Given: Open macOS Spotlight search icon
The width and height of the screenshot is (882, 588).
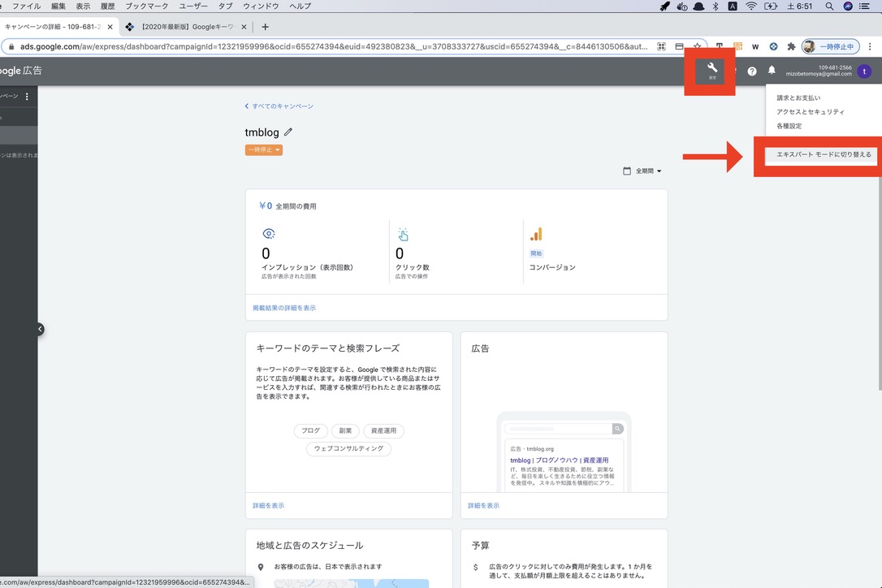Looking at the screenshot, I should coord(829,6).
